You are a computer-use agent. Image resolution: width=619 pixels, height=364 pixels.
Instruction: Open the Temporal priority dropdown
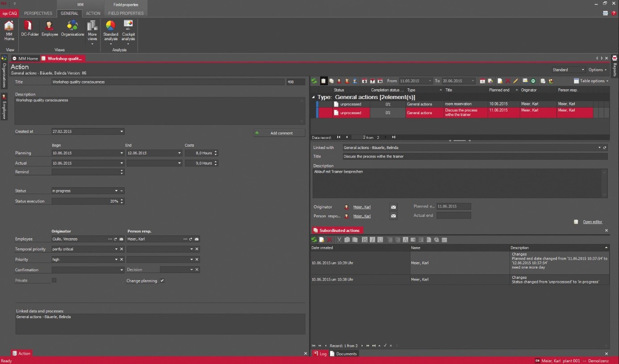pos(116,249)
